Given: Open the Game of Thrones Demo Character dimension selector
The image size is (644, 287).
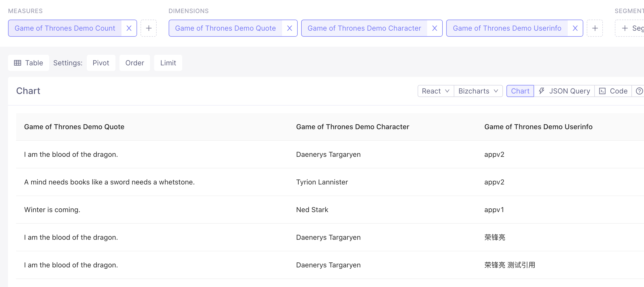Looking at the screenshot, I should tap(364, 28).
